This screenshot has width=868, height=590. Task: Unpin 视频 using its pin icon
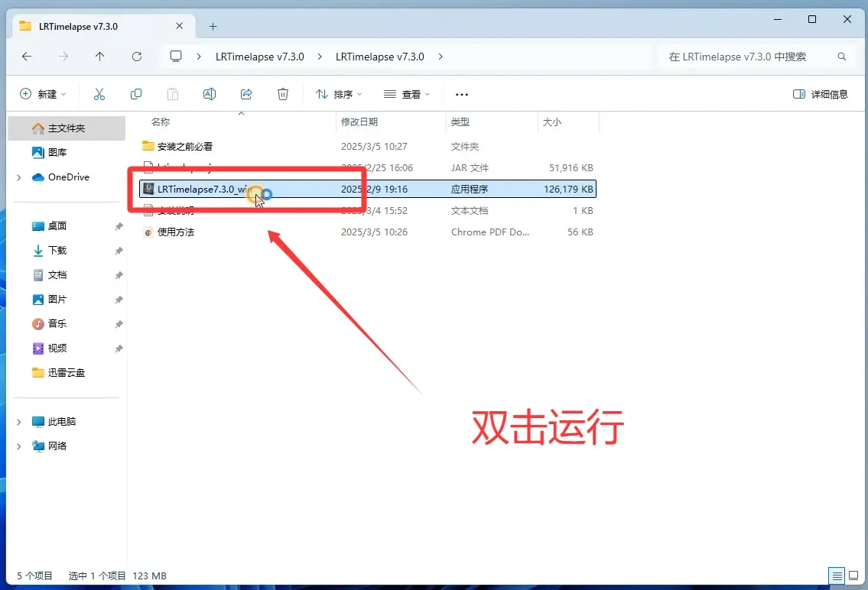pos(119,348)
